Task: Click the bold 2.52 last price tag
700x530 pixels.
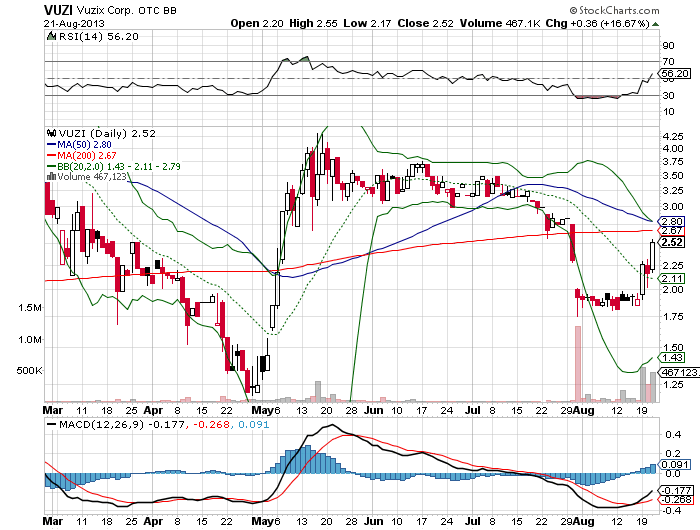Action: pyautogui.click(x=672, y=242)
